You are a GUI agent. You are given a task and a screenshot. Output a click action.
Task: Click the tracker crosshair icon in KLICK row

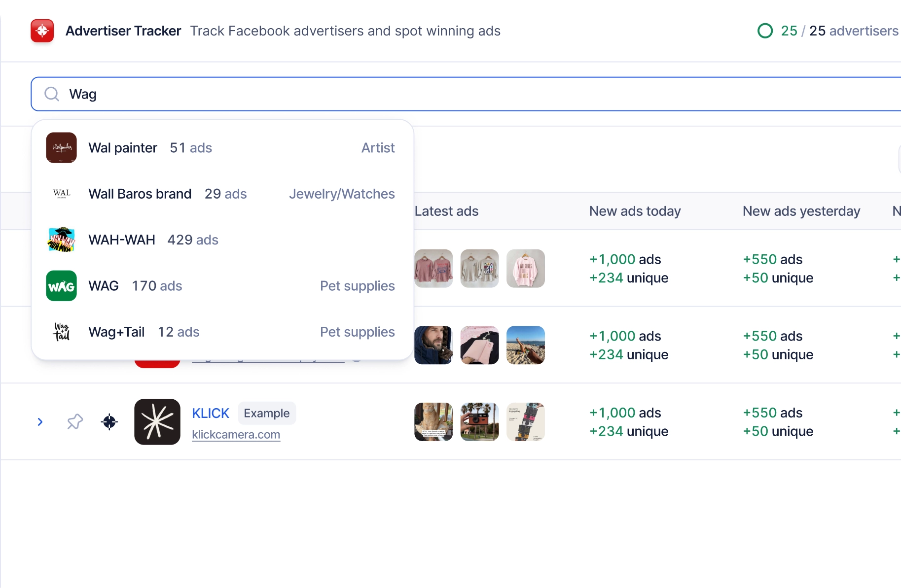point(109,422)
